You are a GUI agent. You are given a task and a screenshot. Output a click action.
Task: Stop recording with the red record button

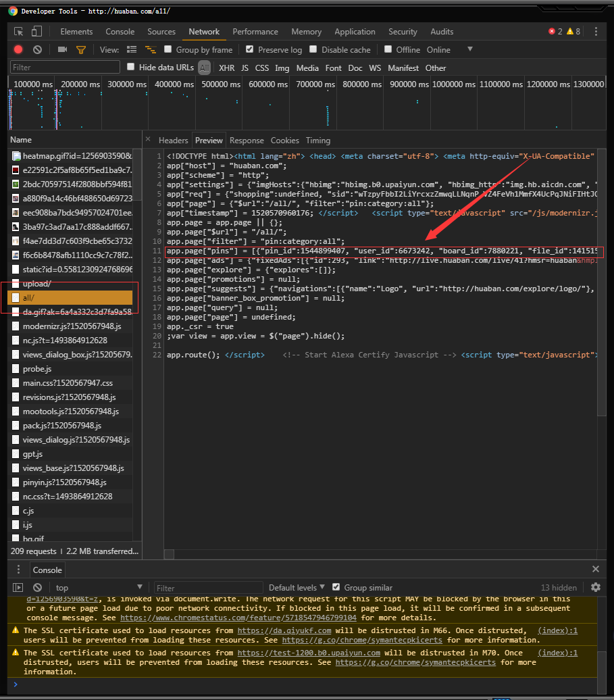pos(18,49)
